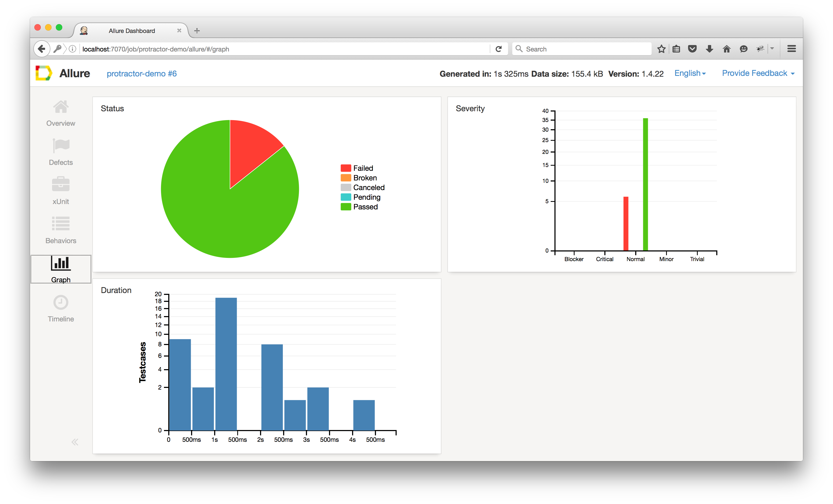Open the Timeline clock icon
This screenshot has height=504, width=833.
point(61,302)
